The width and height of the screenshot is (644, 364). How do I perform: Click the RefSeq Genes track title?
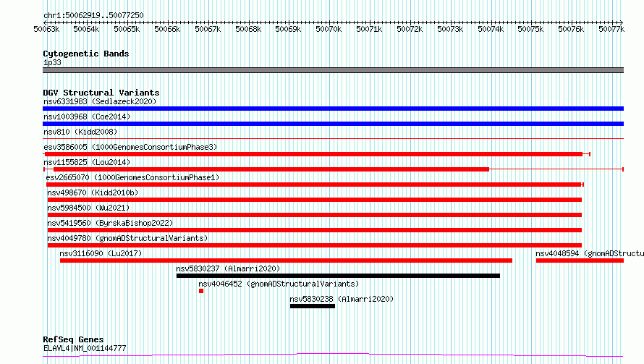[73, 339]
